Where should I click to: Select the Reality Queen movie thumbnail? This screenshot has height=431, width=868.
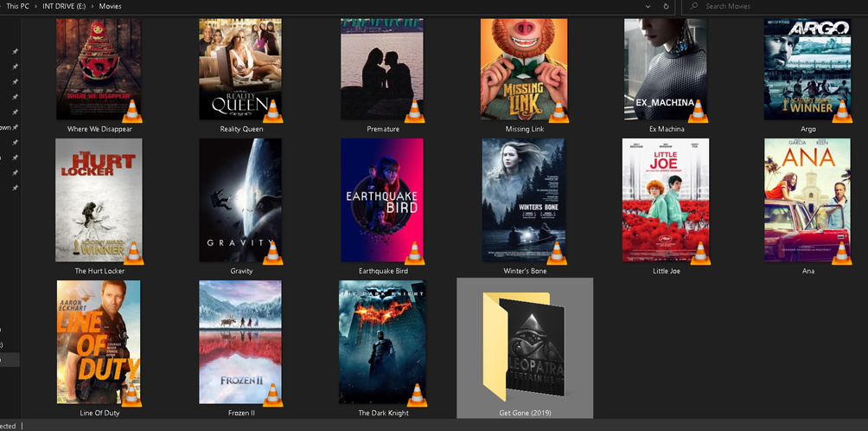240,69
